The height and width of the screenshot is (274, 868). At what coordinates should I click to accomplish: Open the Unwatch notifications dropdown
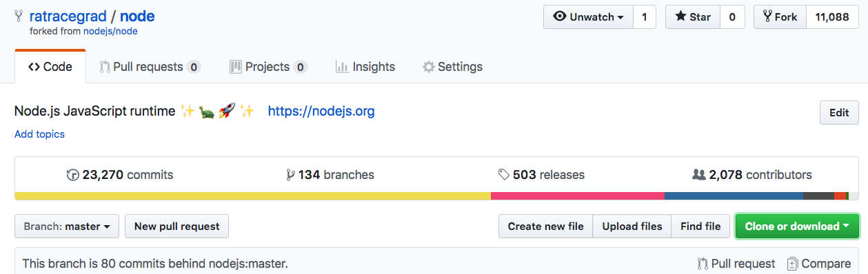point(588,17)
